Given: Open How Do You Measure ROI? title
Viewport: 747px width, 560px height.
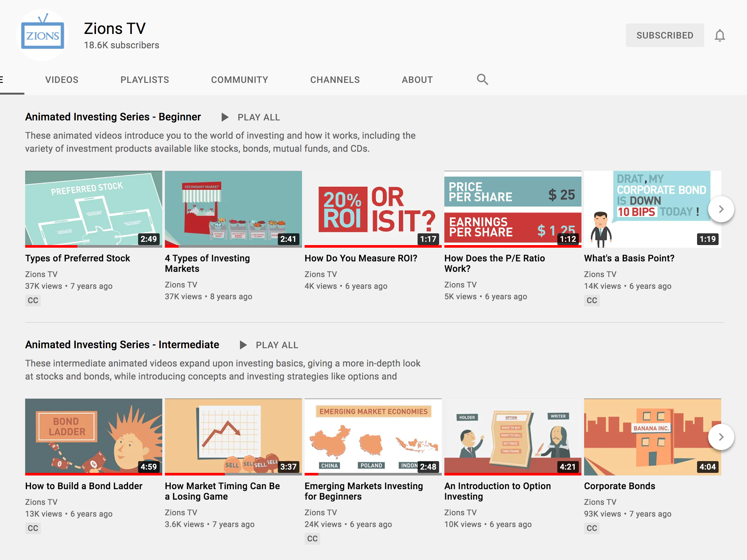Looking at the screenshot, I should point(361,258).
